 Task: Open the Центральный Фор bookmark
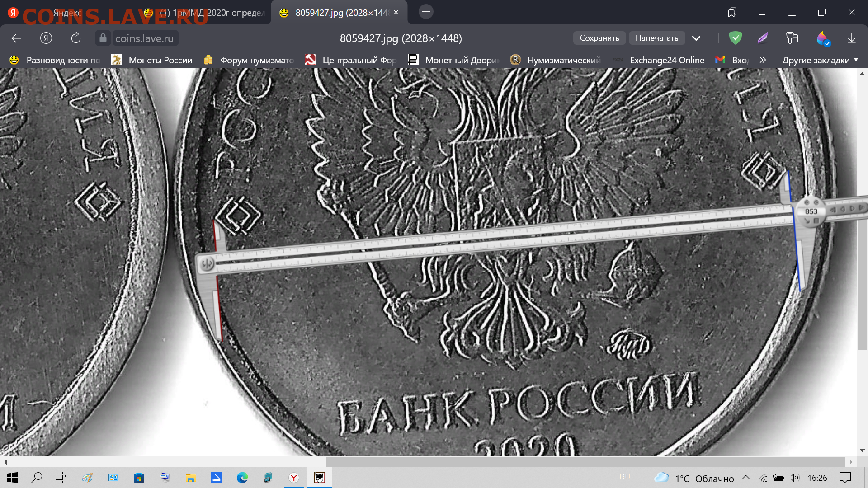351,60
